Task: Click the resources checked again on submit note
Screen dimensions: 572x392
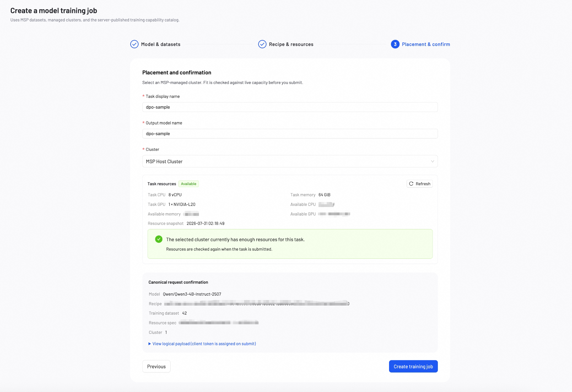Action: [219, 249]
